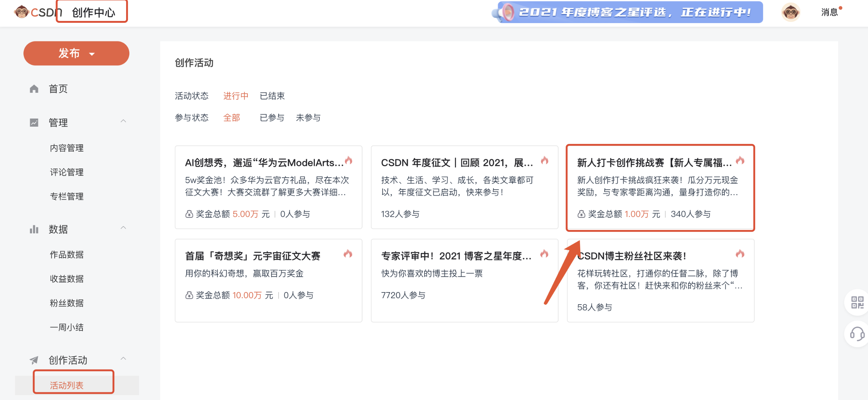Image resolution: width=868 pixels, height=400 pixels.
Task: Select the 未参与 participation filter
Action: click(x=308, y=118)
